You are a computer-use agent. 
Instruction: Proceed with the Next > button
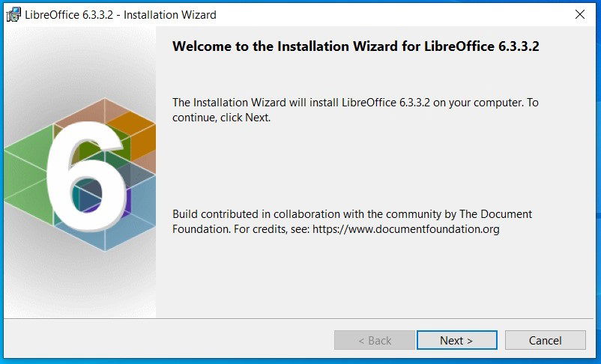tap(457, 340)
